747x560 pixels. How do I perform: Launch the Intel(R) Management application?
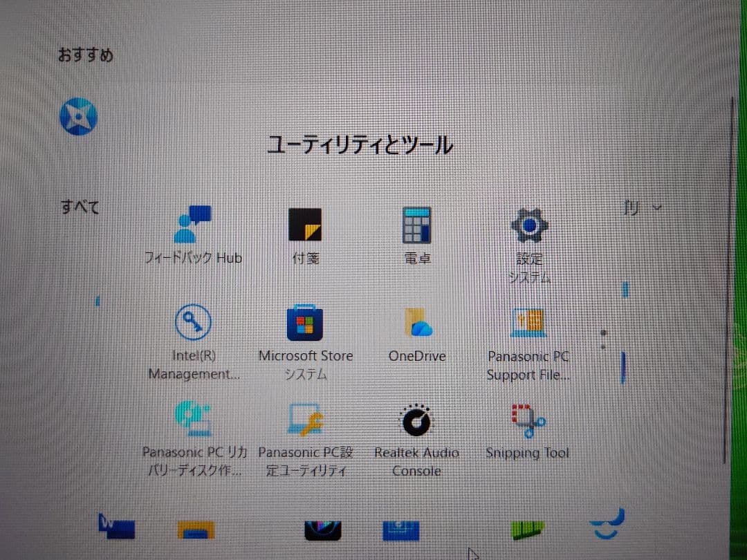[x=194, y=323]
